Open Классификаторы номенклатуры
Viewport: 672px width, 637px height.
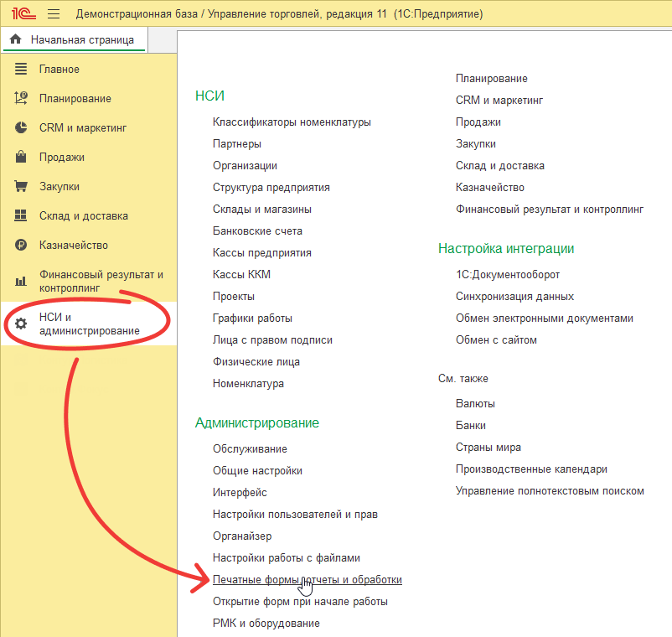(x=292, y=122)
